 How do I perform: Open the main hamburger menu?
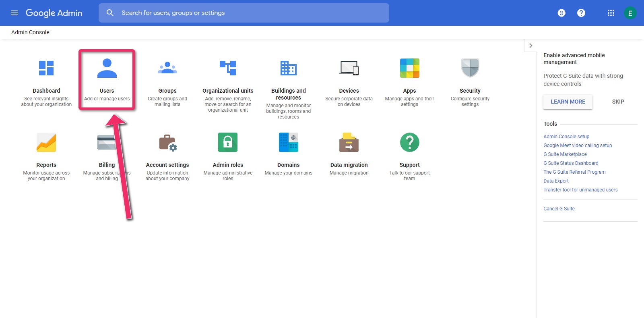tap(14, 13)
